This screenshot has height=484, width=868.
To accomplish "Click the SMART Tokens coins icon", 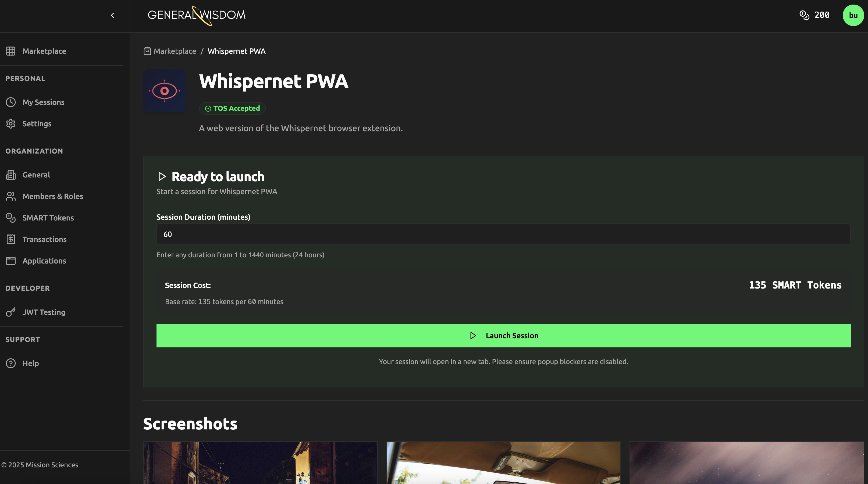I will 11,218.
